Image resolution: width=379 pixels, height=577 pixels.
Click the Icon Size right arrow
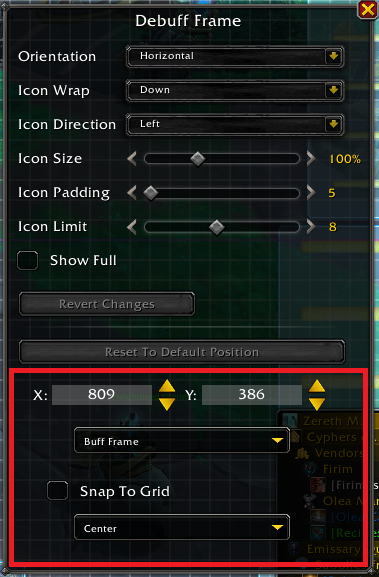pos(311,159)
